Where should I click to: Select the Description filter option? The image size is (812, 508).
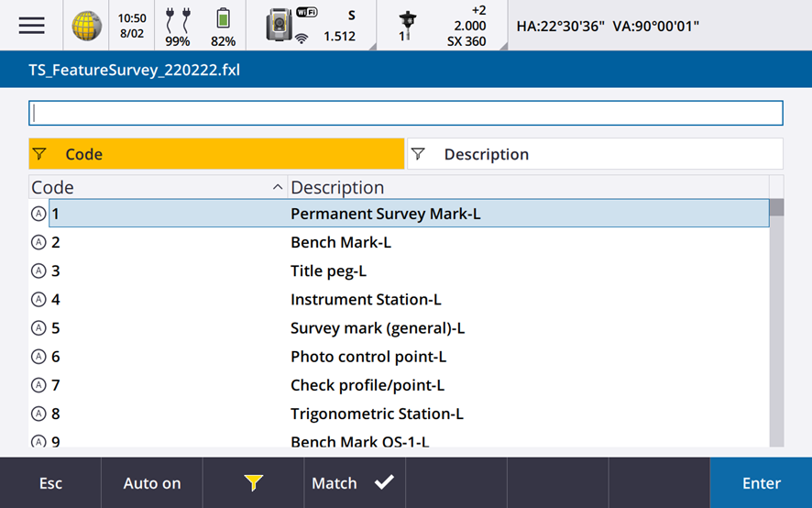pyautogui.click(x=594, y=154)
